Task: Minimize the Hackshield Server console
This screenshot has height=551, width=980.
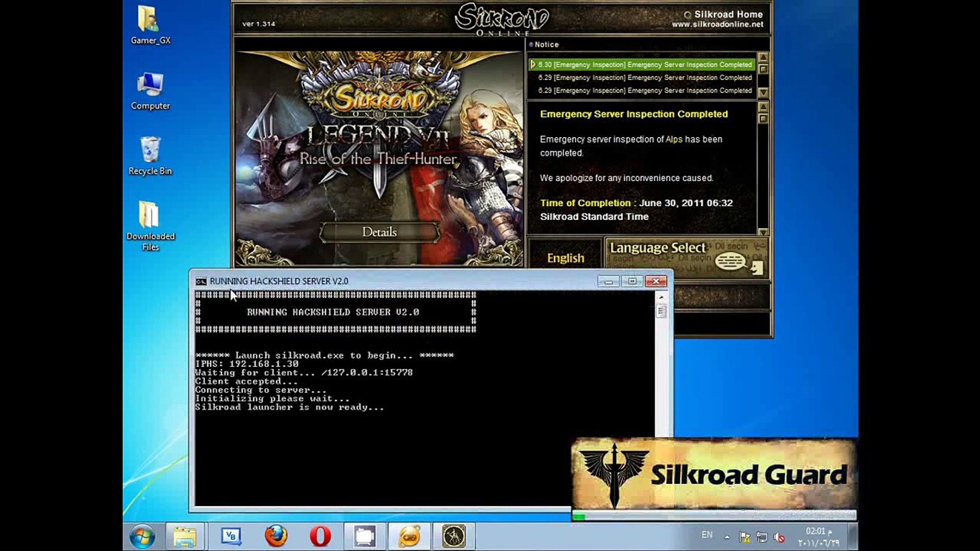Action: (x=608, y=281)
